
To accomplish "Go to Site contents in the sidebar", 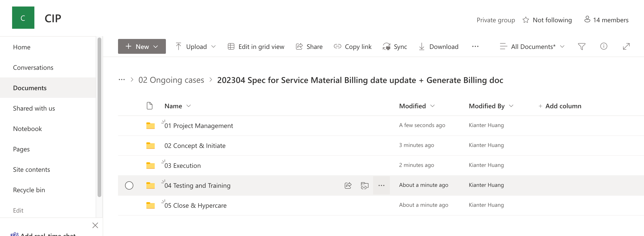I will [32, 170].
